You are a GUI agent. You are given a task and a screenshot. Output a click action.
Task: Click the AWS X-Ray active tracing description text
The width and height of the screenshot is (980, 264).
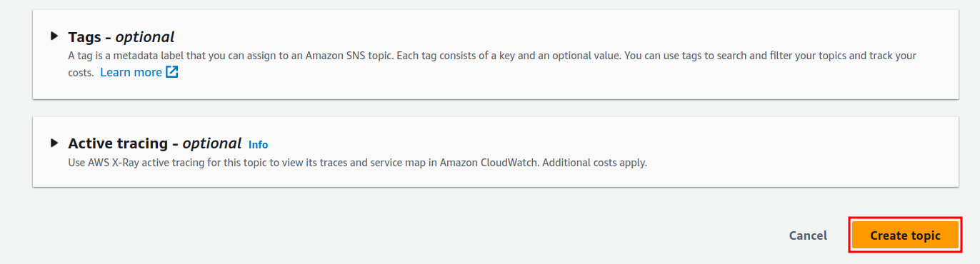357,162
